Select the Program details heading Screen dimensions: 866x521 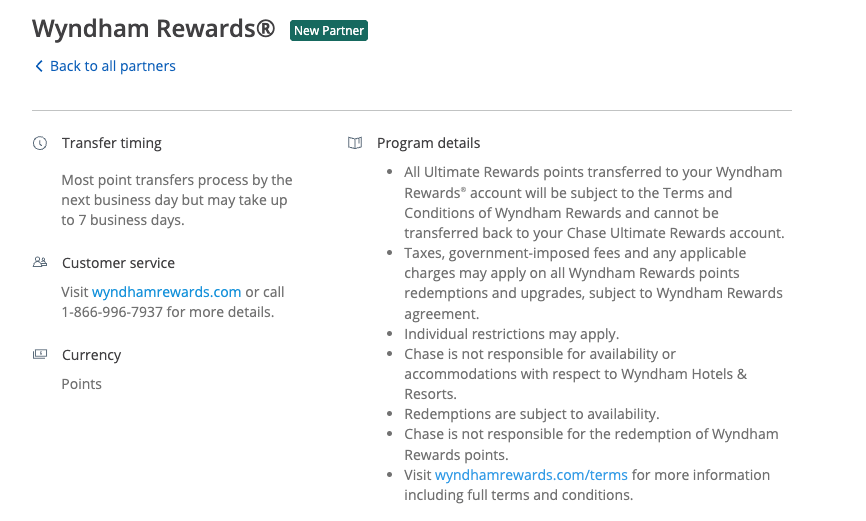(428, 143)
